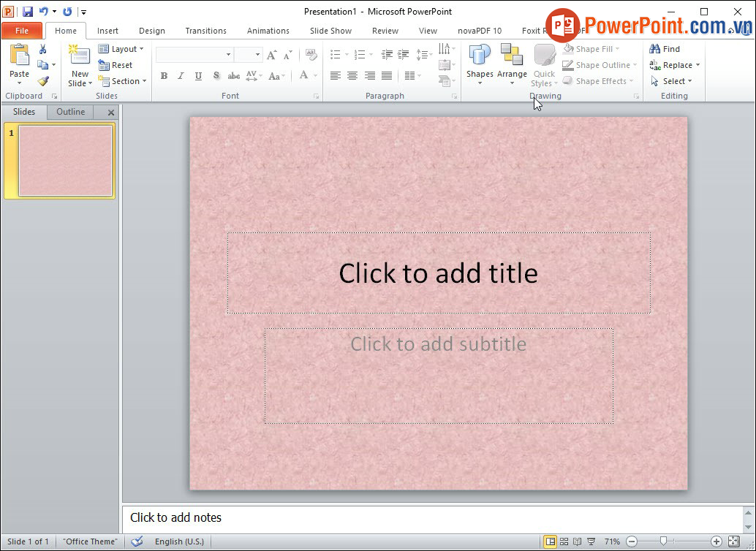Toggle Bold formatting

pos(164,76)
